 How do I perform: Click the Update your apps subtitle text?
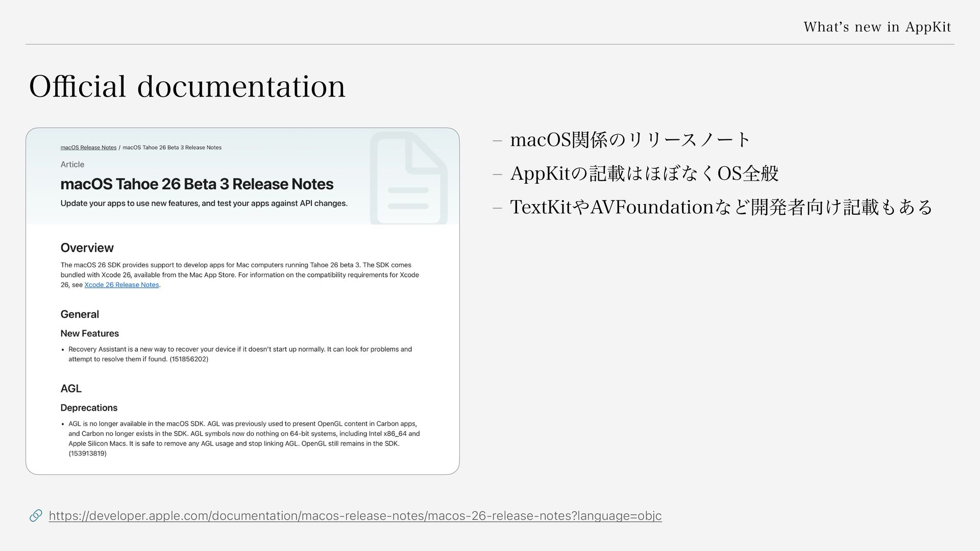(204, 203)
